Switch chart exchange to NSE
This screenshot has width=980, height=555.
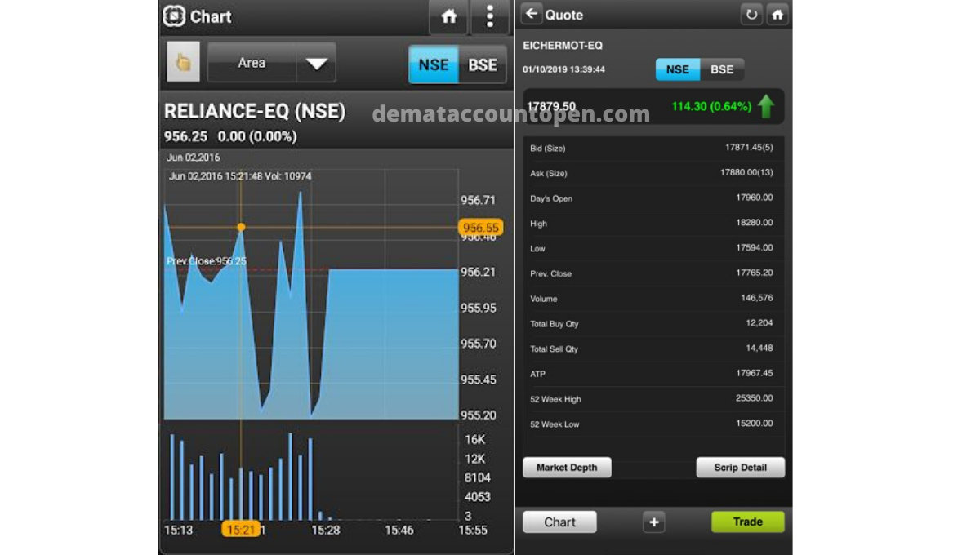coord(433,64)
